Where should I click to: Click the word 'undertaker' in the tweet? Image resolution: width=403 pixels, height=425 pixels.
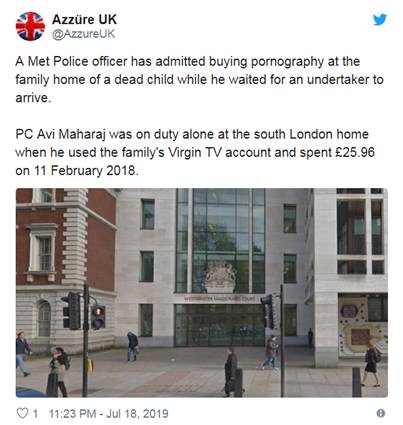[x=337, y=80]
